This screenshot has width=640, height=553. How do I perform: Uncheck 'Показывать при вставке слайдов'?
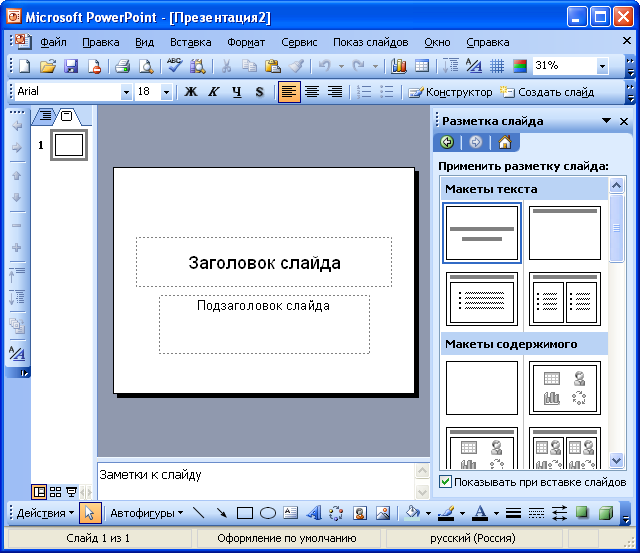(445, 482)
